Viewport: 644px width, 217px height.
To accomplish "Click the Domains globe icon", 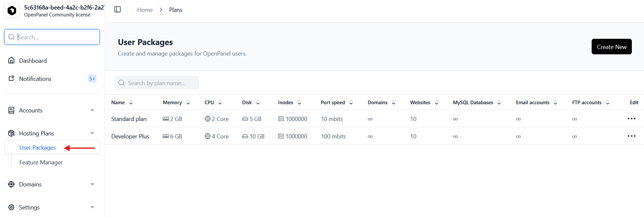I will [12, 184].
